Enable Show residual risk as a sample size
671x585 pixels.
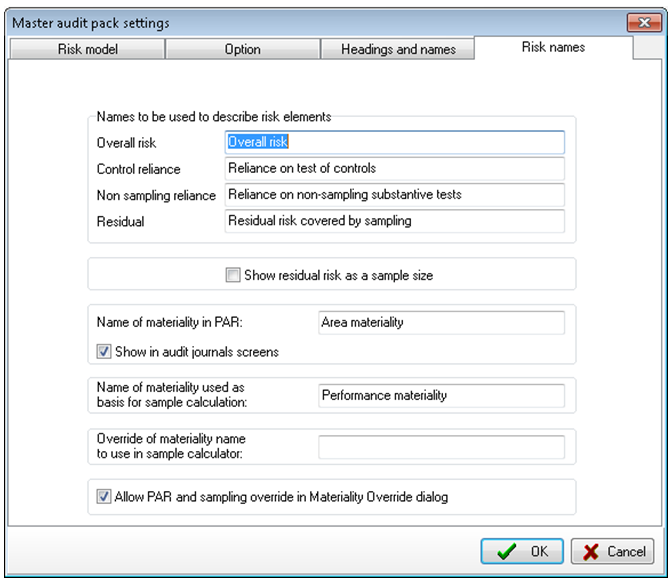233,275
